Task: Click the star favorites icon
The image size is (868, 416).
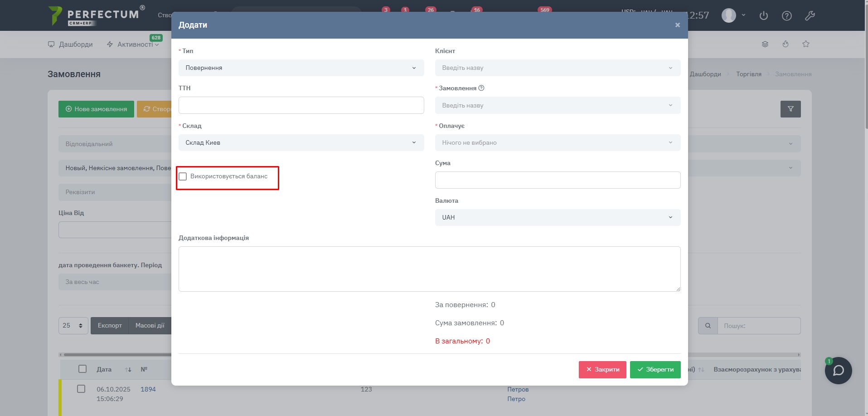Action: pos(806,44)
